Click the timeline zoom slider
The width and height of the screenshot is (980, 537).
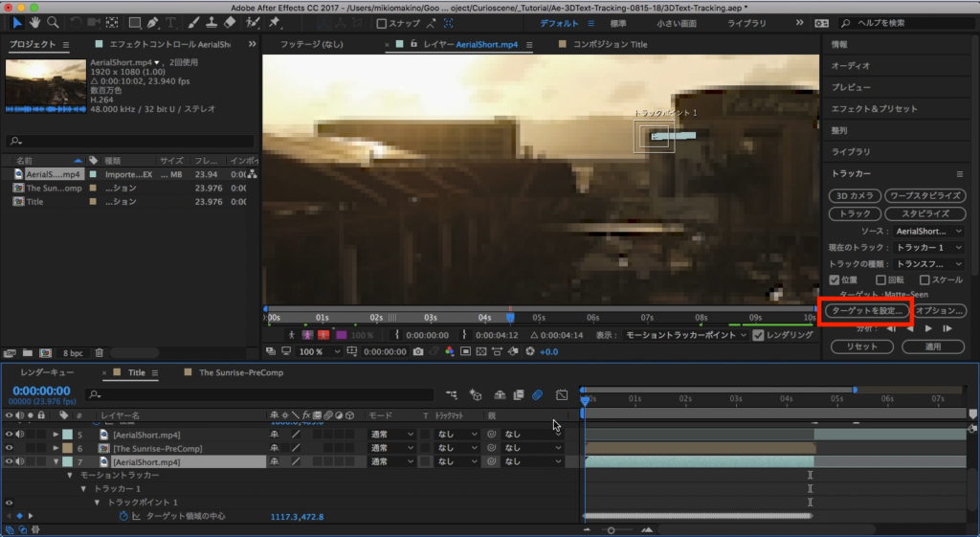click(611, 529)
